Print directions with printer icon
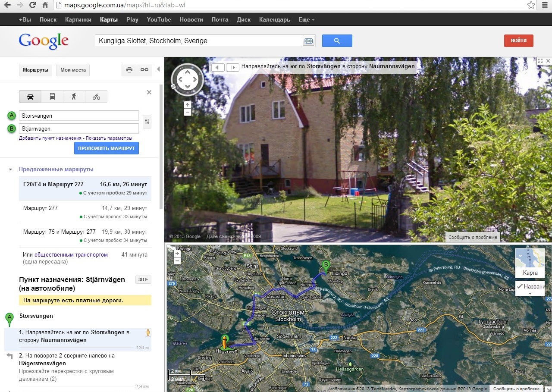This screenshot has width=552, height=392. 129,70
